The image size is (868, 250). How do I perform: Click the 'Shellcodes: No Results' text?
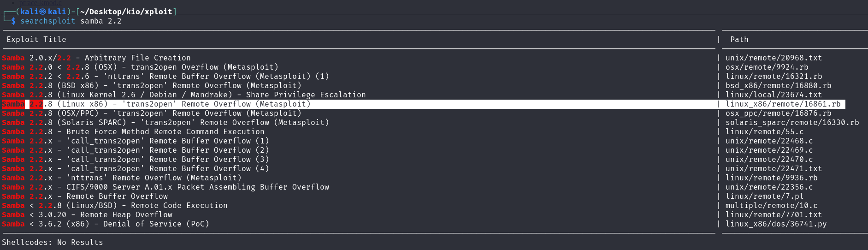tap(53, 243)
